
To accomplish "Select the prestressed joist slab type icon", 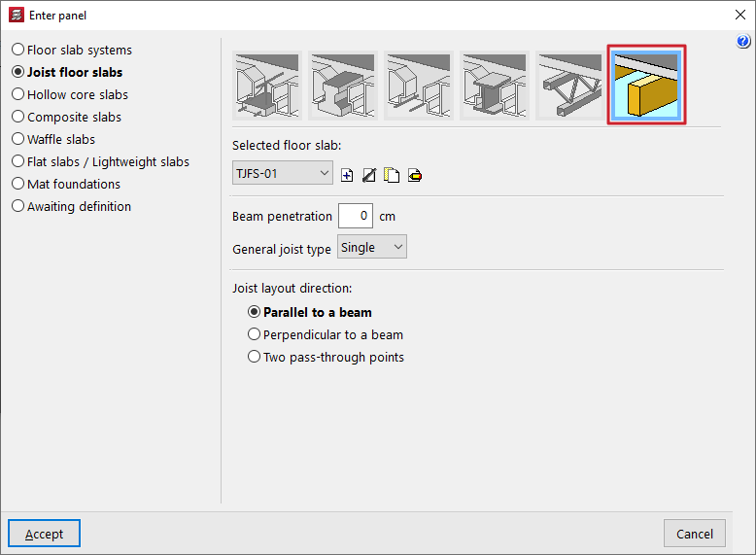I will click(x=418, y=85).
